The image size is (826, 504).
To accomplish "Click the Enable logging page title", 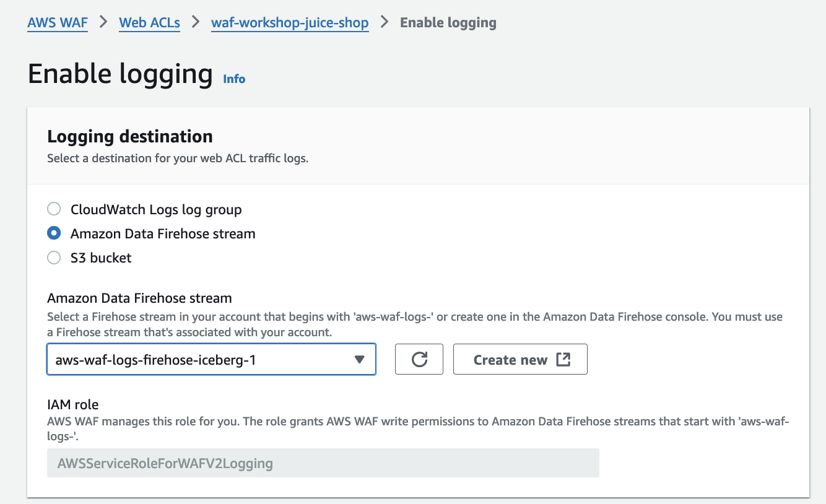I will [121, 74].
